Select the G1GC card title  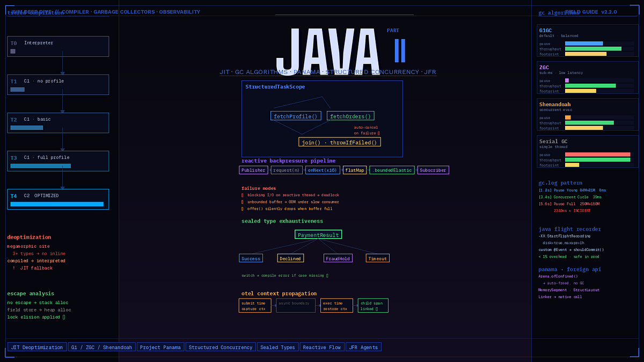point(546,30)
